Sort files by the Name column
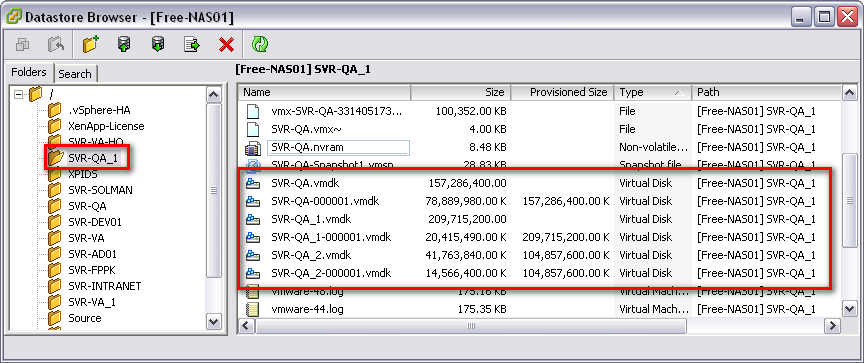The image size is (864, 363). (x=325, y=93)
